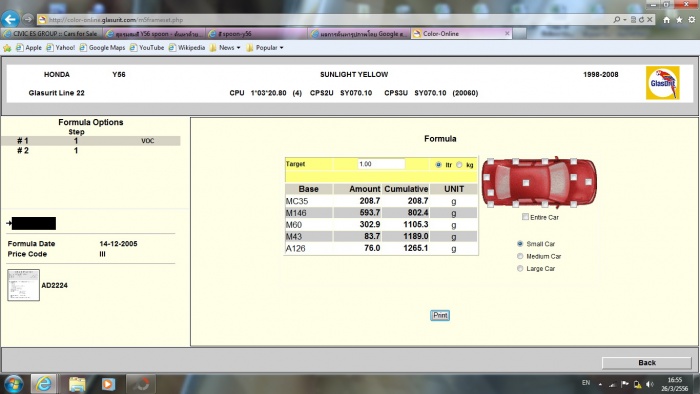
Task: Select the kg unit radio button
Action: (x=459, y=165)
